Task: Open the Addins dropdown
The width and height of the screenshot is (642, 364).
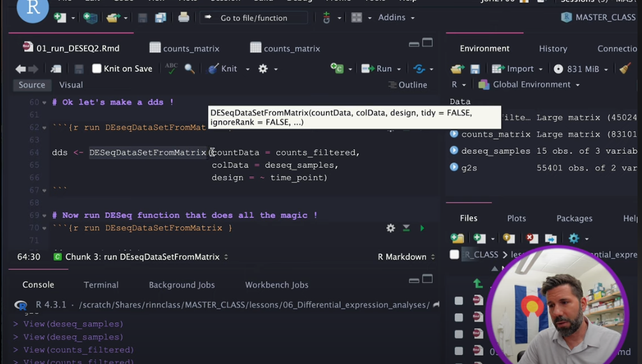Action: (x=396, y=18)
